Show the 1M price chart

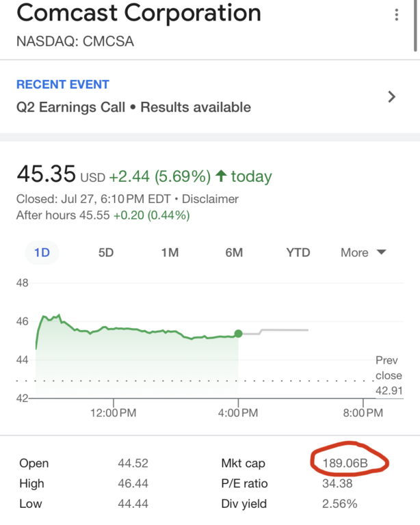(170, 252)
